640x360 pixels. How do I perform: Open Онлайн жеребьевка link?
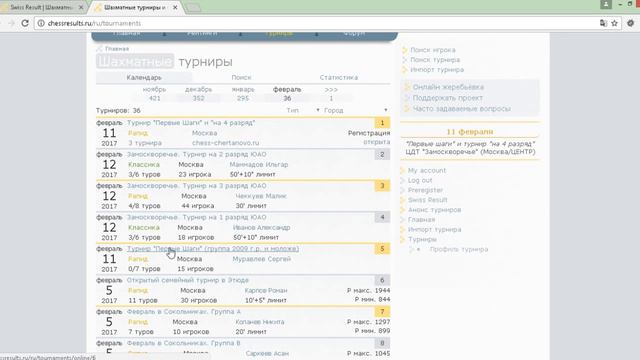point(448,87)
